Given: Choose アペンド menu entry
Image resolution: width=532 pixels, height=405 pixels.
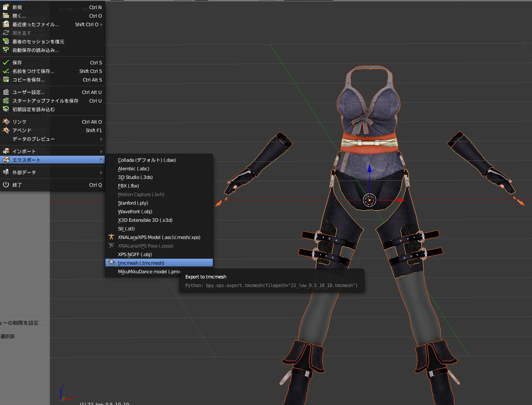Looking at the screenshot, I should click(x=52, y=130).
